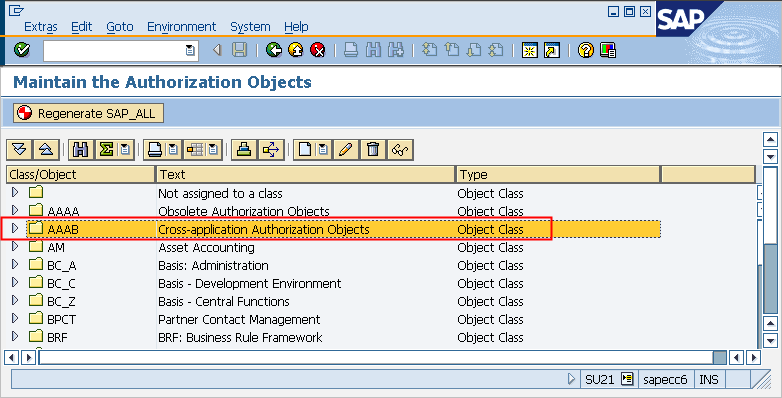782x398 pixels.
Task: Open the Total icon's dropdown arrow
Action: [125, 150]
